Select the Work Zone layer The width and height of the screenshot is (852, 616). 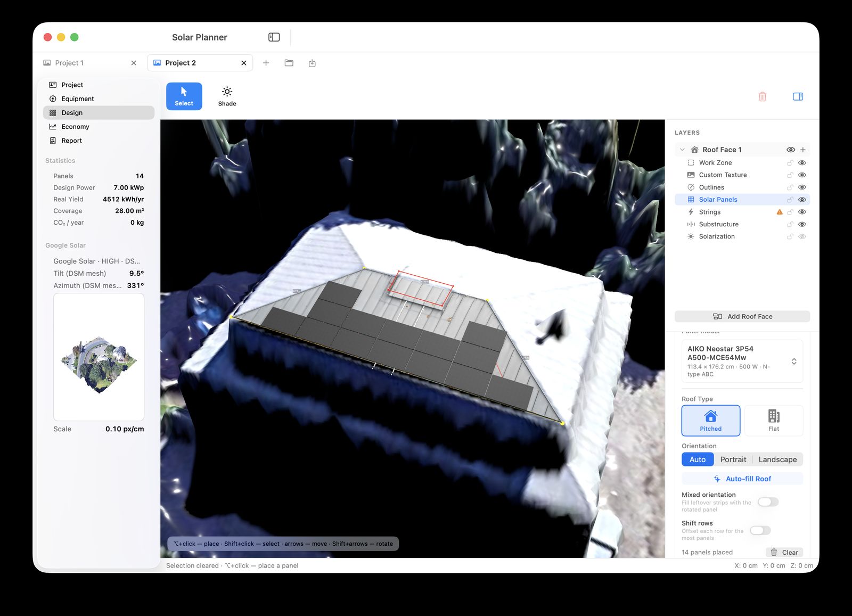(x=742, y=163)
